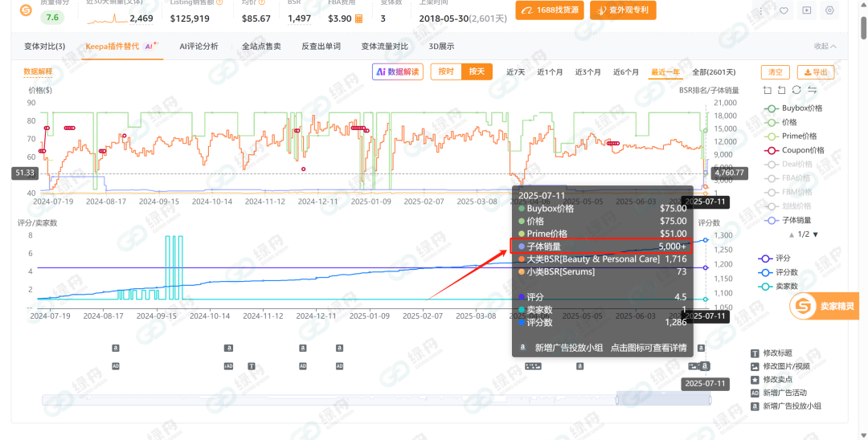Click the 清空 button
The image size is (868, 440).
coord(776,71)
